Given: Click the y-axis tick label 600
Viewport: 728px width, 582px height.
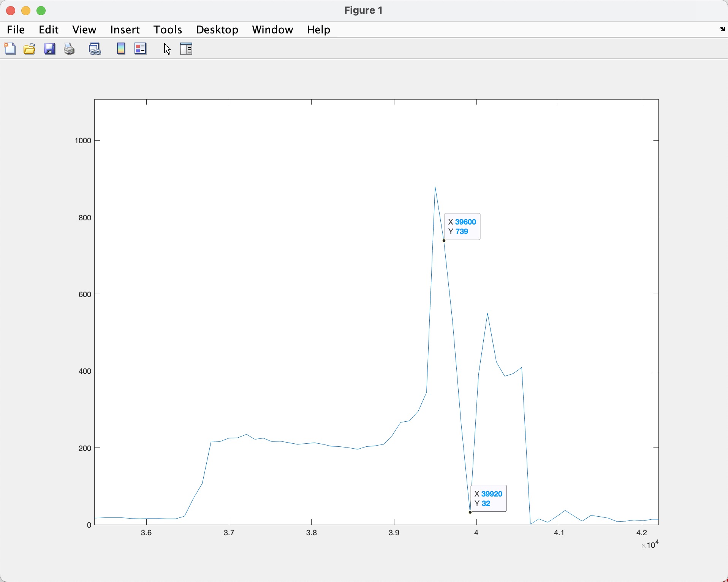Looking at the screenshot, I should 85,294.
